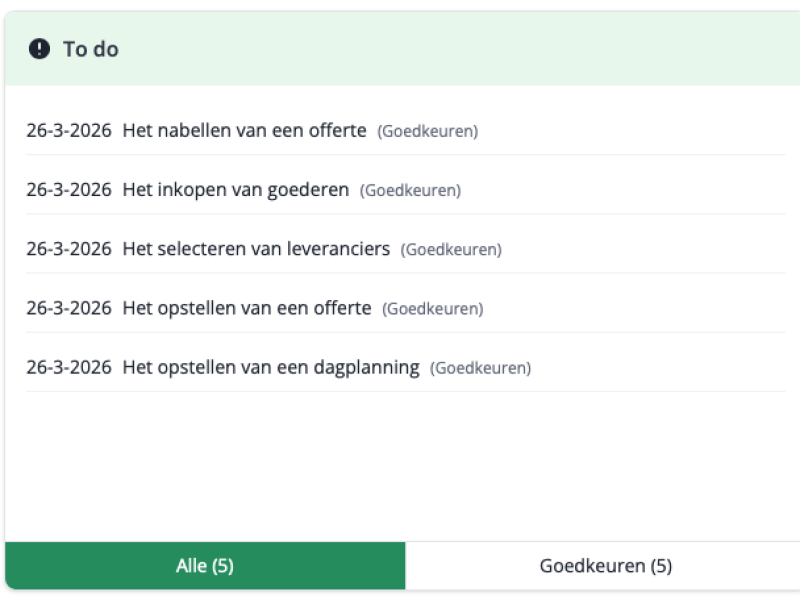Open the task 'Het selecteren van leveranciers'
Screen dimensions: 800x600
[x=256, y=248]
